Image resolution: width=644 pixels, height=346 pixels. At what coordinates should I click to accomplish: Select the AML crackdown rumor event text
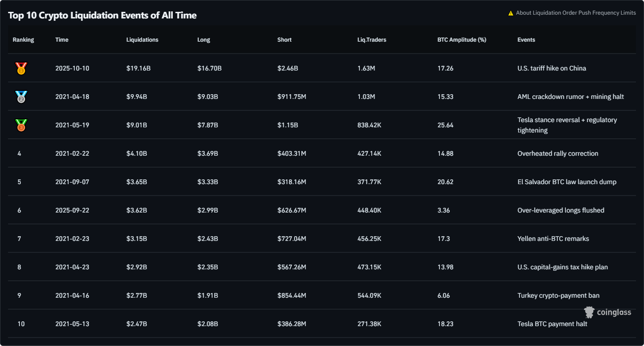tap(571, 97)
